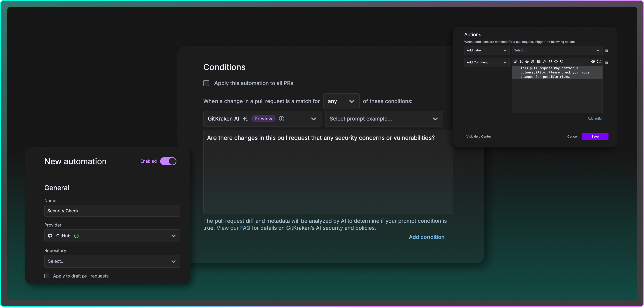Toggle comment editor fullscreen mode

[599, 61]
